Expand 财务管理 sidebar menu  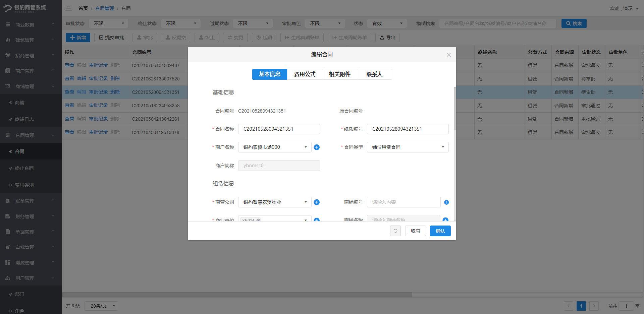(31, 216)
